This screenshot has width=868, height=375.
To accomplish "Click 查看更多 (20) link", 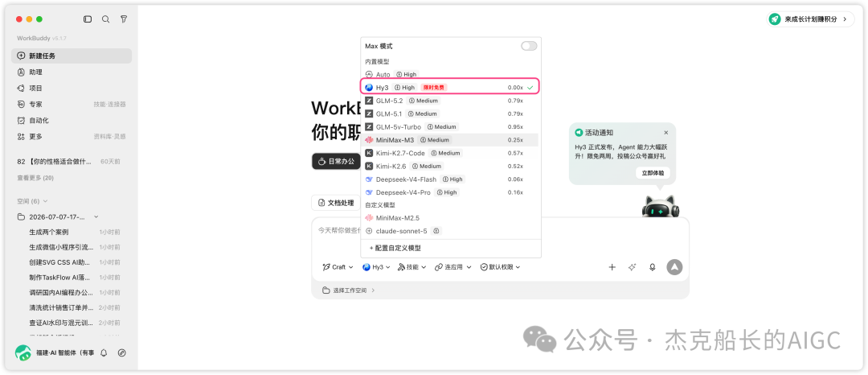I will tap(35, 178).
